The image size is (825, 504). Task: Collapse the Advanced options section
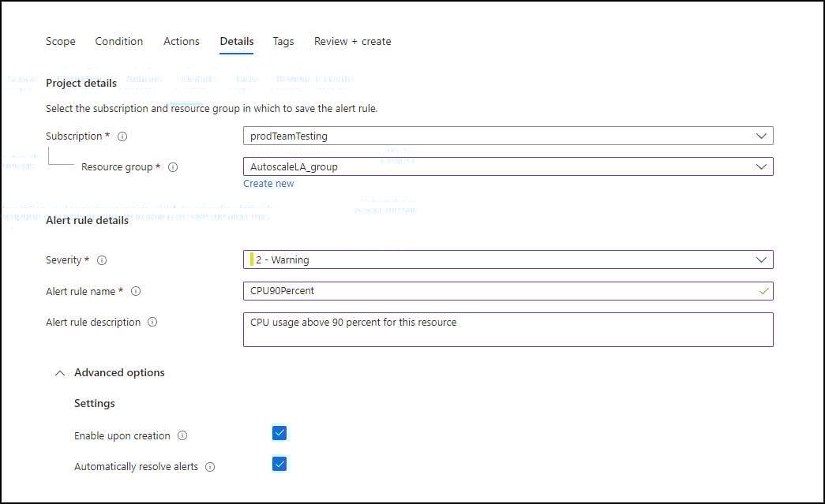pos(59,372)
